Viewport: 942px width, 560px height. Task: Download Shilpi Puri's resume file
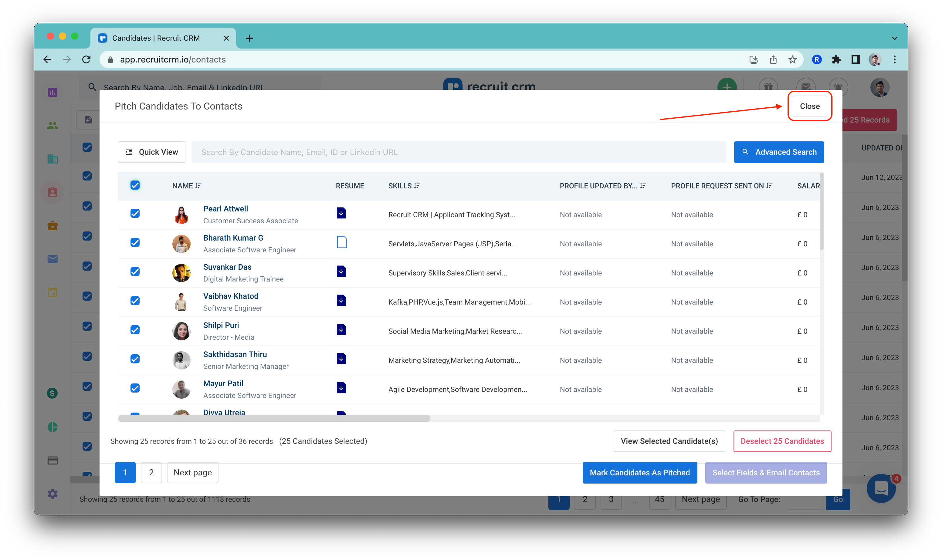[341, 329]
